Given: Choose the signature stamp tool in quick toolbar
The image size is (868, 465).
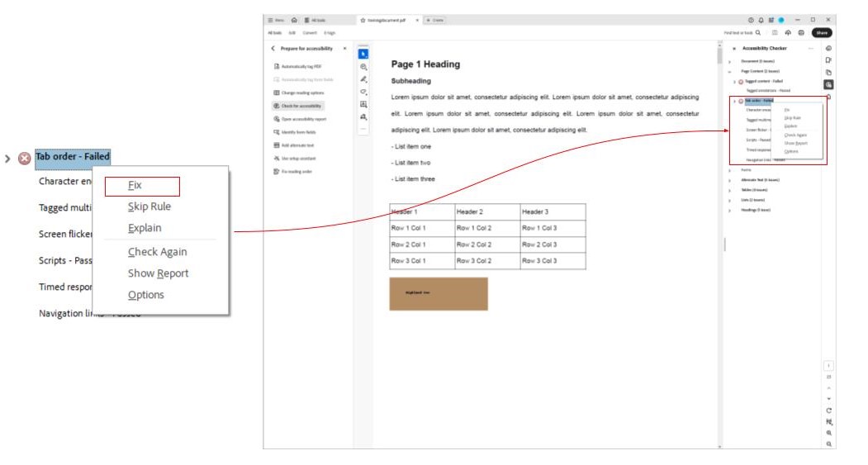Looking at the screenshot, I should click(x=363, y=116).
